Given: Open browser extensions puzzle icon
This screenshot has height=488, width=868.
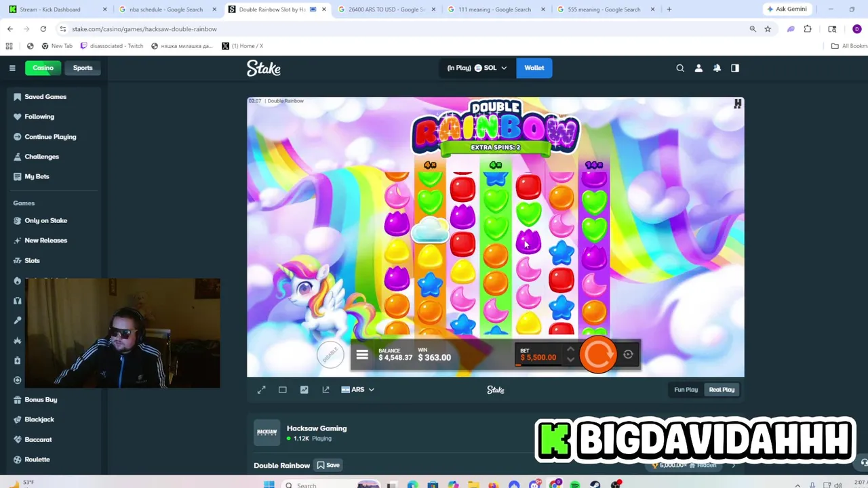Looking at the screenshot, I should pos(808,29).
